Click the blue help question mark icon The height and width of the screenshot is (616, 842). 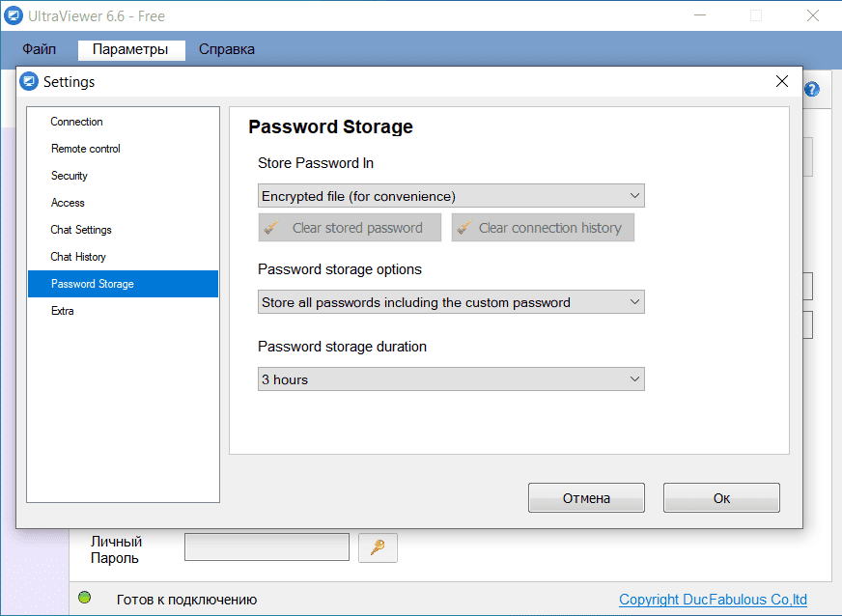812,89
